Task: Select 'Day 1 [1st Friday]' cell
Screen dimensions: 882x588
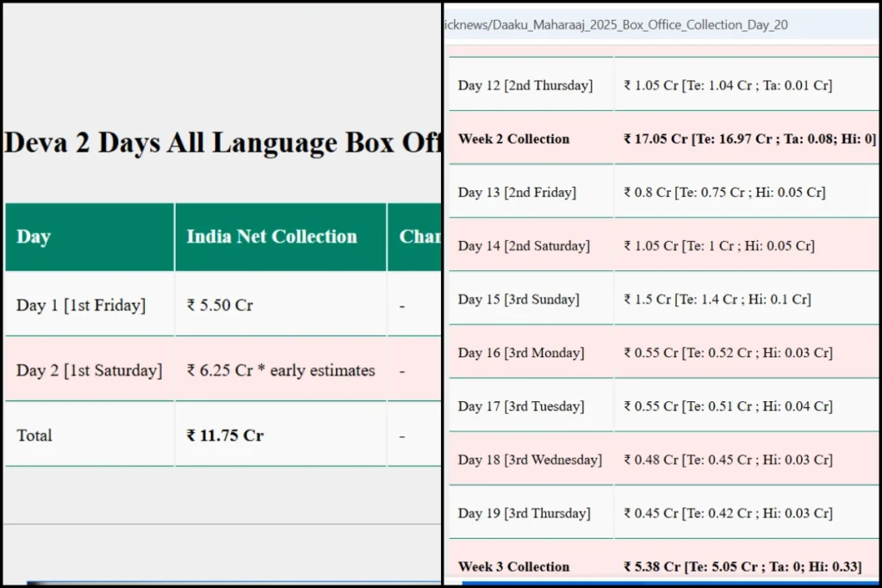Action: (90, 304)
